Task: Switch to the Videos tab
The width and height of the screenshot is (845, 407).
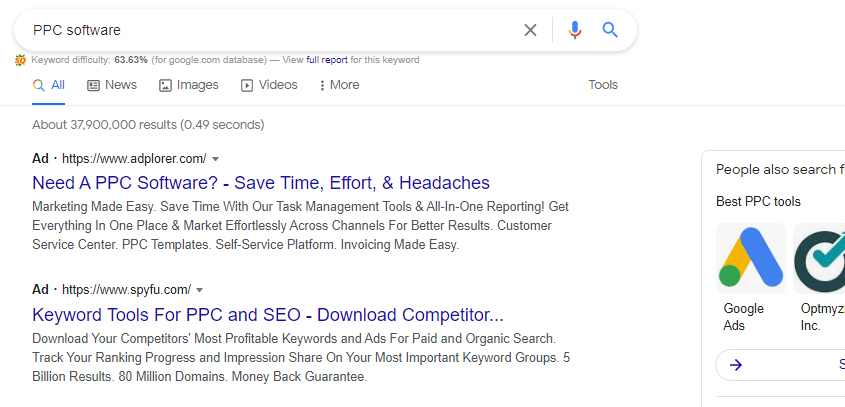Action: click(269, 85)
